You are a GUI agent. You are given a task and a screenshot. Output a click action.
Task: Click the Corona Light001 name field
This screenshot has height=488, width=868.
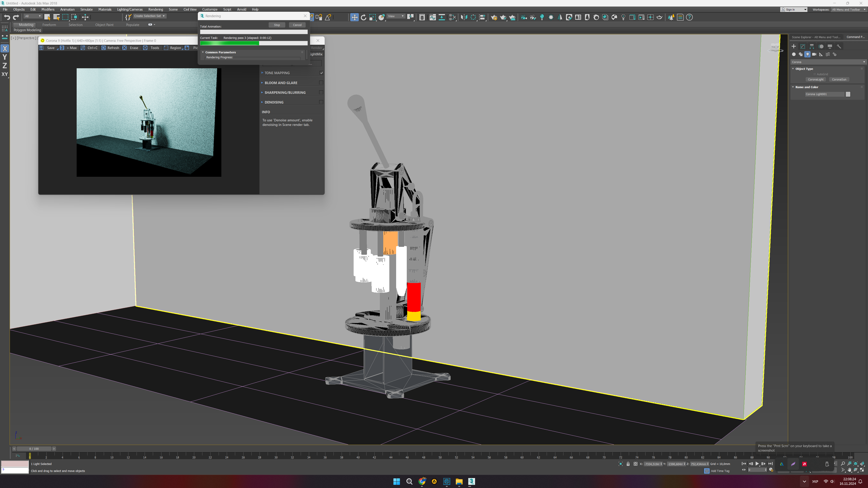click(x=825, y=94)
